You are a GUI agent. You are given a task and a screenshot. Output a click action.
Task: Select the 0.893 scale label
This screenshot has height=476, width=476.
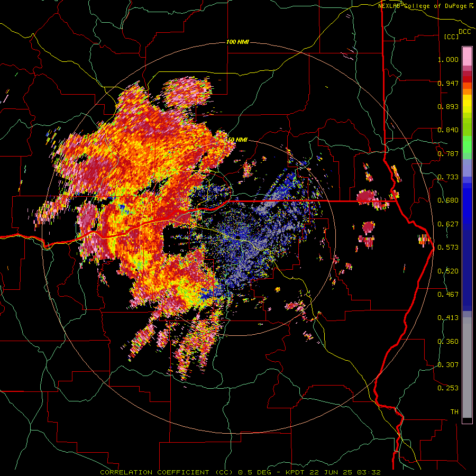pyautogui.click(x=448, y=106)
